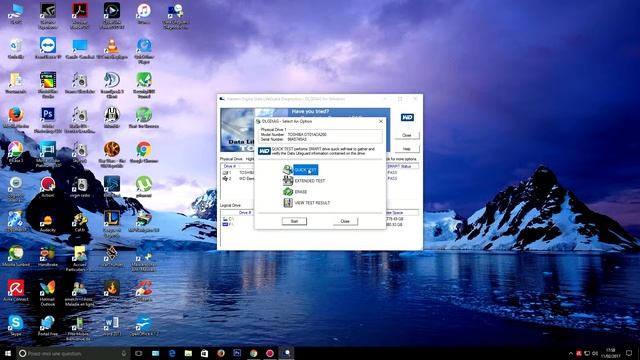Select logical drive C: row

pos(320,219)
